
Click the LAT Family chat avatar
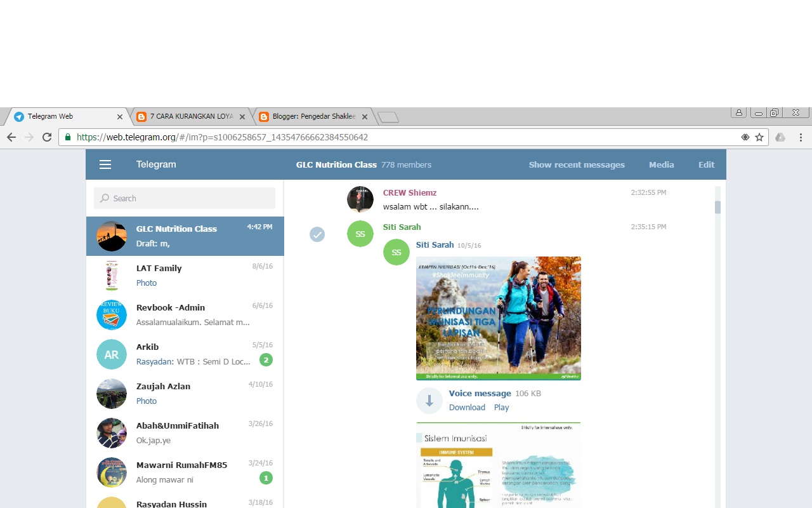pyautogui.click(x=112, y=276)
